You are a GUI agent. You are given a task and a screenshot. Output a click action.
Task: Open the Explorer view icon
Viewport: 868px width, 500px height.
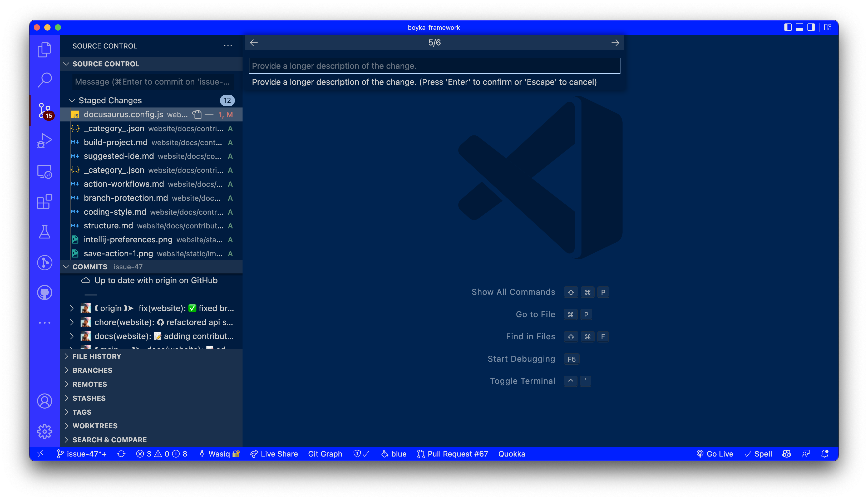tap(44, 50)
